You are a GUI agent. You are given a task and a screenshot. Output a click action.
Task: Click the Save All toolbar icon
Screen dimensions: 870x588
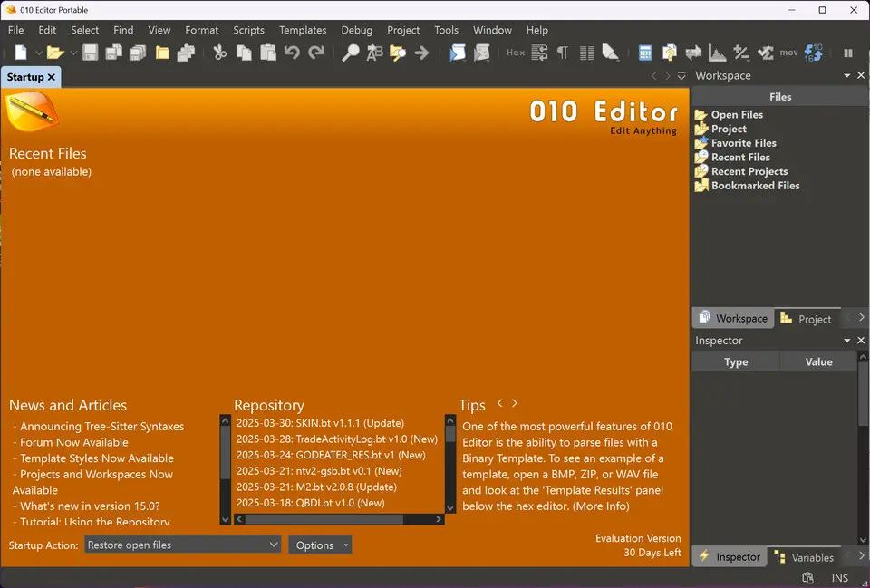pos(137,53)
